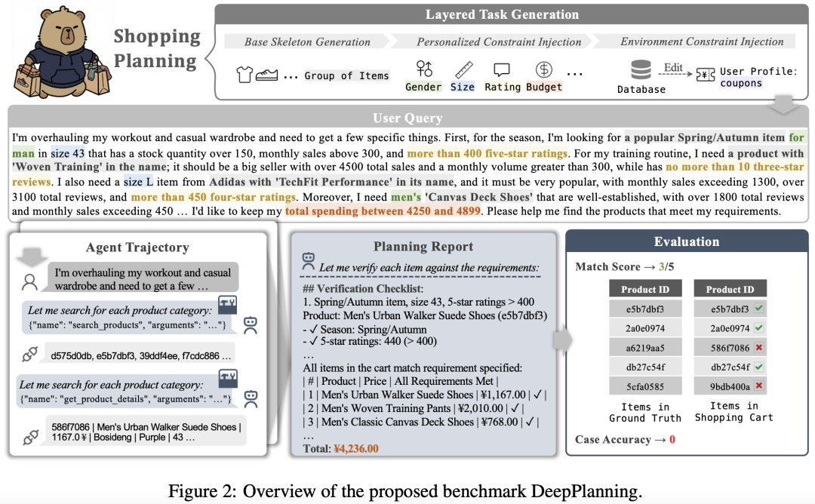Click green check next to cart 2a0e0974
Screen dimensions: 815x504
point(759,327)
